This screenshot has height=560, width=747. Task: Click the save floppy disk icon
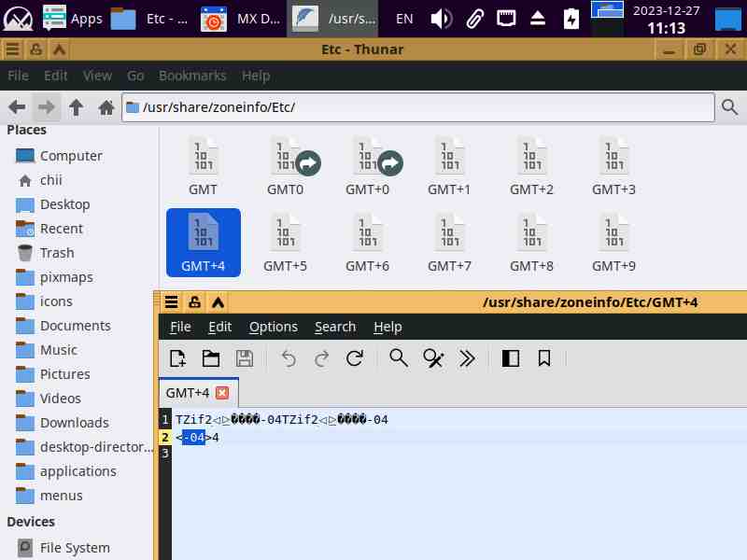pos(245,358)
